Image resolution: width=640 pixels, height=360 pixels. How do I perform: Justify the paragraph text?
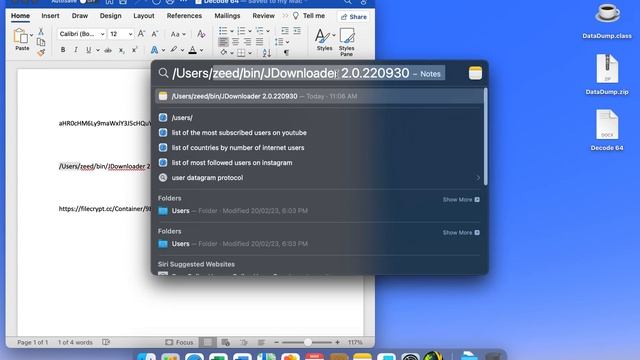259,42
